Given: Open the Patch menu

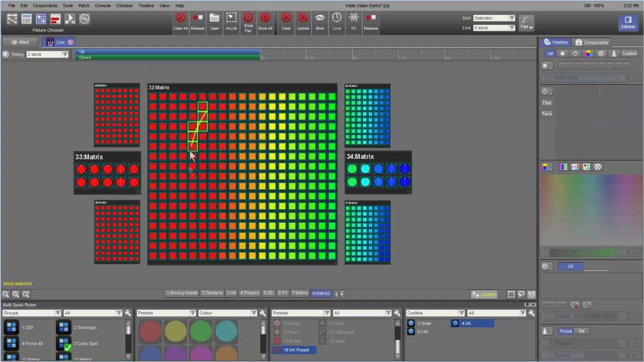Looking at the screenshot, I should coord(84,6).
